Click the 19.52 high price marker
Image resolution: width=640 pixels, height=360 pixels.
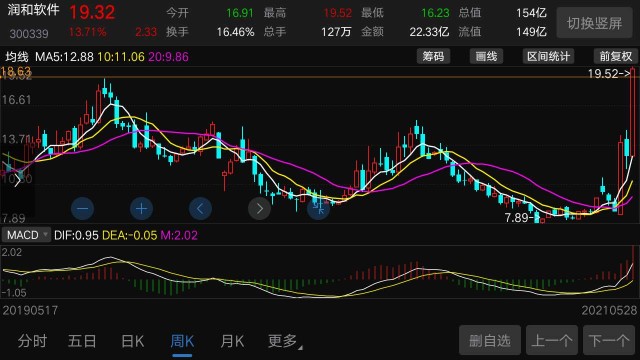click(x=609, y=73)
